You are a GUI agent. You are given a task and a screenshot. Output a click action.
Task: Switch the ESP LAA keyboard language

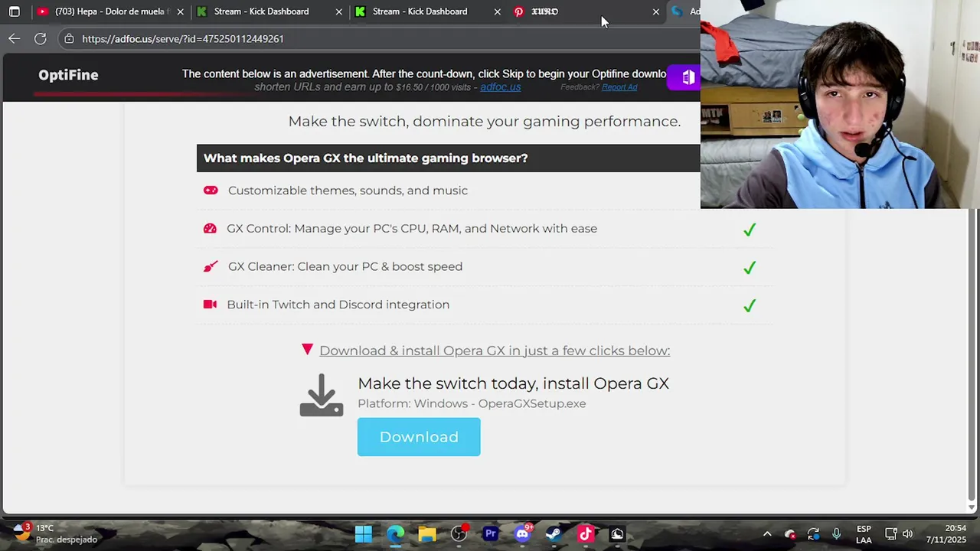coord(864,534)
